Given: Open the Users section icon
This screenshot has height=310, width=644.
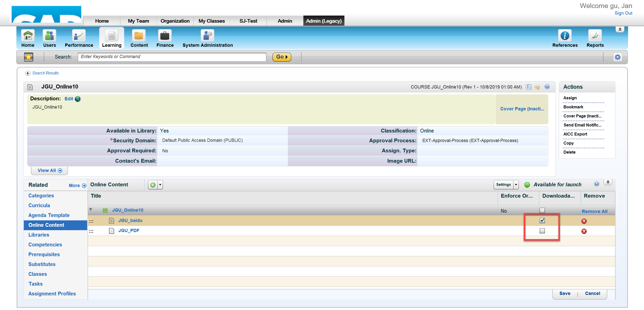Looking at the screenshot, I should coord(49,36).
